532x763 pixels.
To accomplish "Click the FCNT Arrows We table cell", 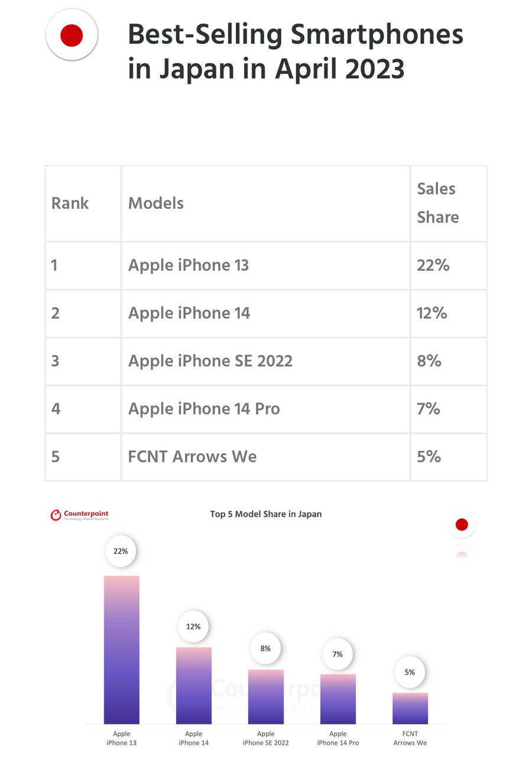I will [193, 457].
